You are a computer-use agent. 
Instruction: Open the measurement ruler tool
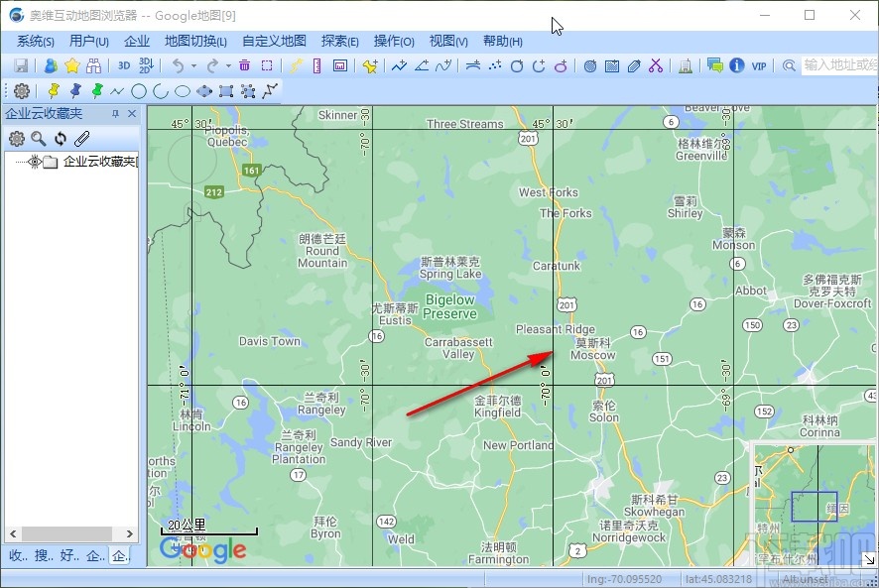[x=315, y=65]
